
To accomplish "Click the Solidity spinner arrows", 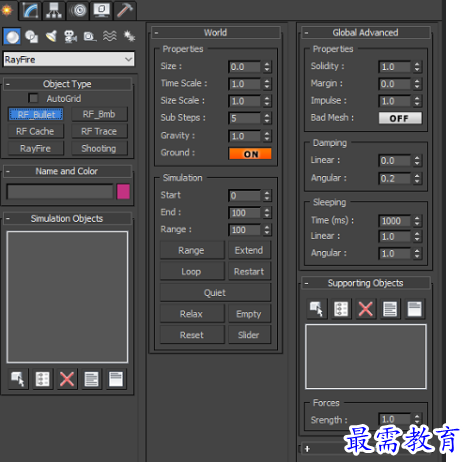I will pyautogui.click(x=417, y=67).
